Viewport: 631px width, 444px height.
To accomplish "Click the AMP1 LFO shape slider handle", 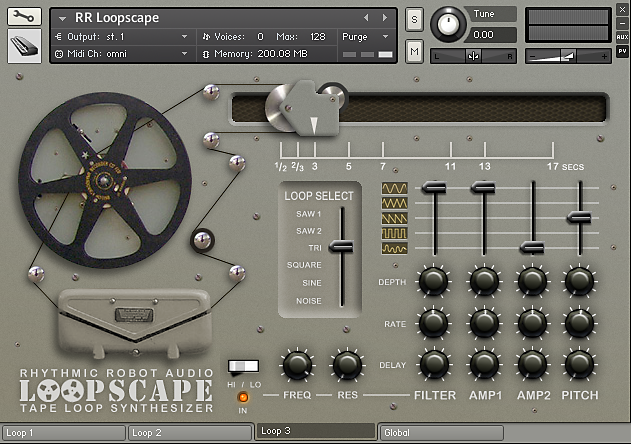I will pyautogui.click(x=483, y=188).
